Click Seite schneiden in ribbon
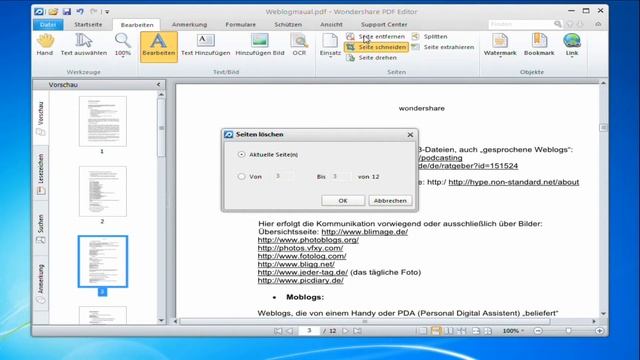Viewport: 640px width, 360px height. pyautogui.click(x=376, y=47)
